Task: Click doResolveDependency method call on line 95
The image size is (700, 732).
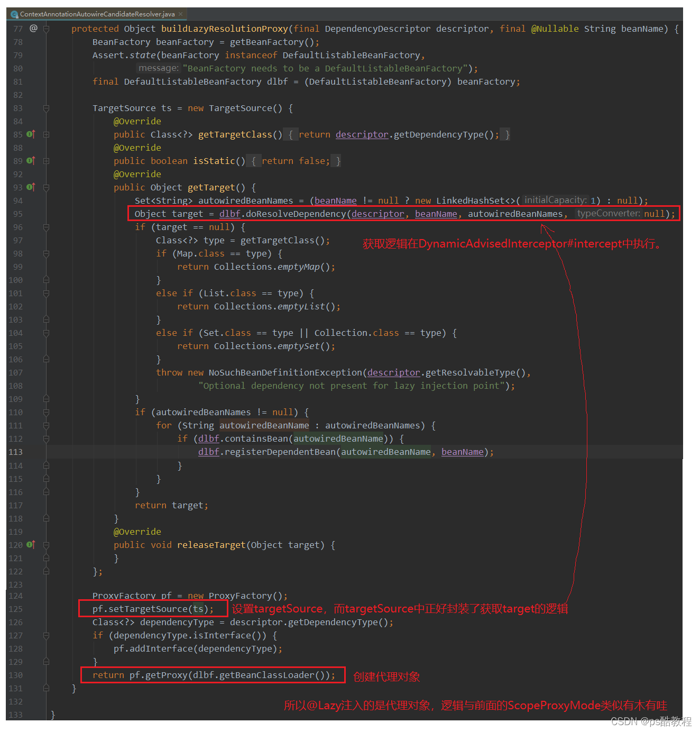Action: point(296,214)
